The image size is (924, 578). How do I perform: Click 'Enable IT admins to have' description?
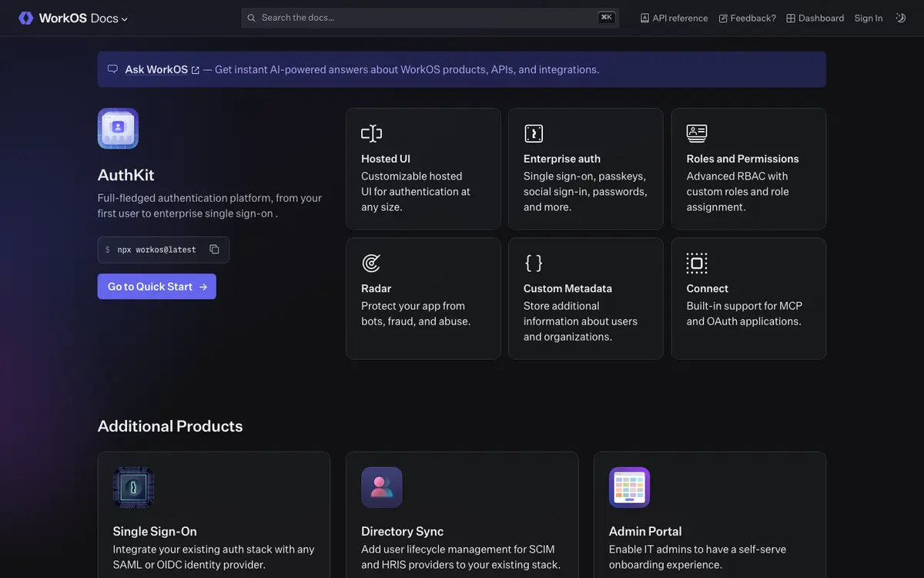pos(698,557)
